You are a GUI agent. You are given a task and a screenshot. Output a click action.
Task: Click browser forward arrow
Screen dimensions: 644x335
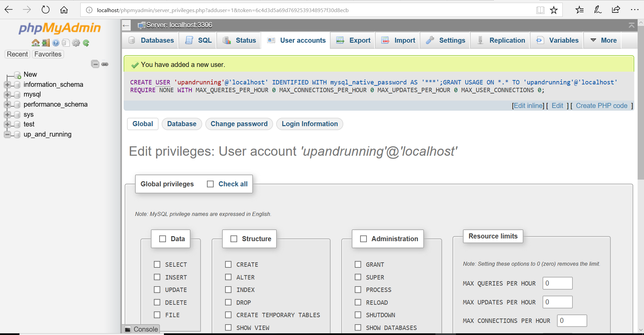[x=27, y=10]
